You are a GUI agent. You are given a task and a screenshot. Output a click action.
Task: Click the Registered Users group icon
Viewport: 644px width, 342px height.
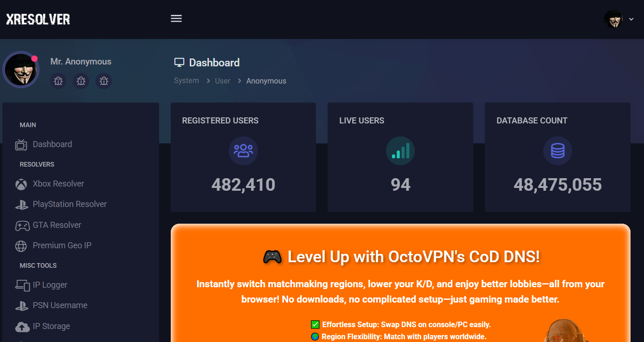(x=243, y=150)
